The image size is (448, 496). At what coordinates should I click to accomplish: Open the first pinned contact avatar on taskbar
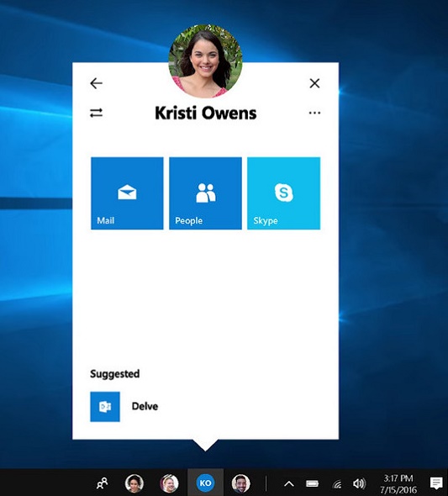point(134,483)
